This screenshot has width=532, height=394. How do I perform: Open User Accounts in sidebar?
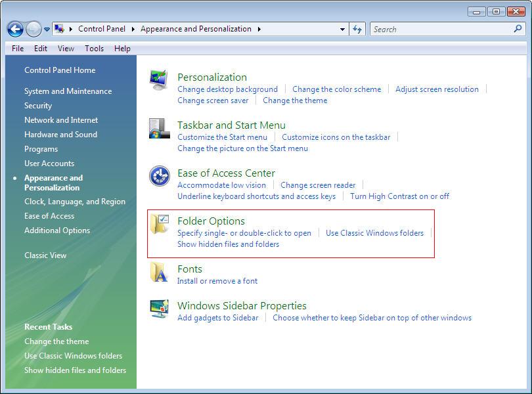click(49, 164)
